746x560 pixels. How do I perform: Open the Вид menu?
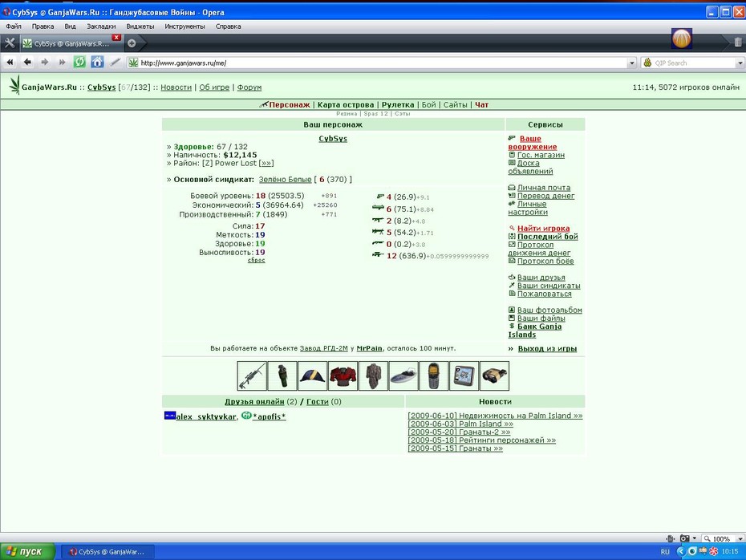[70, 26]
